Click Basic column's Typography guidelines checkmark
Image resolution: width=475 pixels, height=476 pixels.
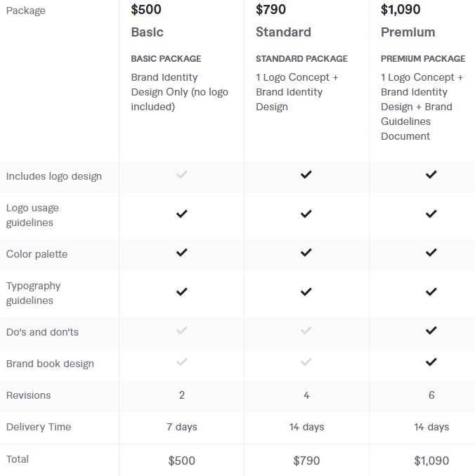tap(181, 291)
